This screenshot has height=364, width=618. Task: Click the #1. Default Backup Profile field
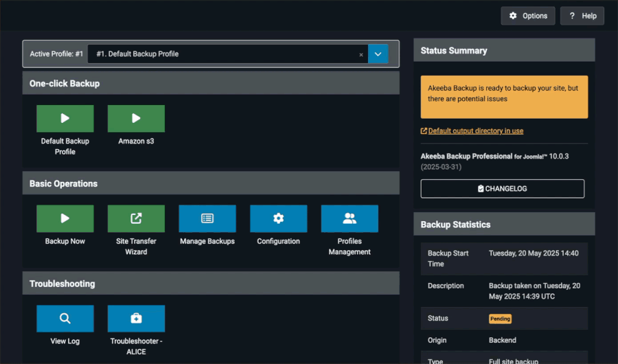coord(228,54)
